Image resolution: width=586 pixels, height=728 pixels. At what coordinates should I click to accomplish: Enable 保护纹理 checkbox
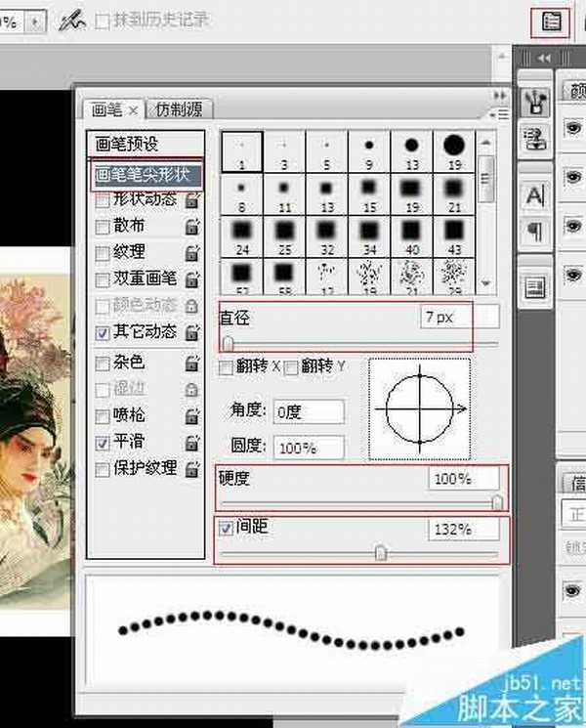click(102, 470)
